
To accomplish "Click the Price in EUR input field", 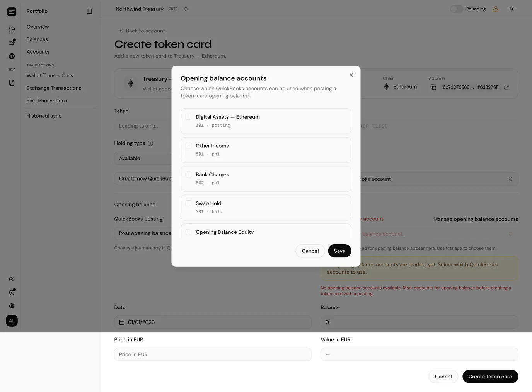I will [213, 355].
